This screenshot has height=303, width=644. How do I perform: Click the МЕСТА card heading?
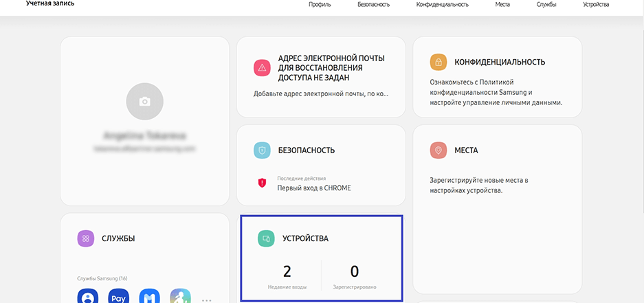tap(466, 150)
